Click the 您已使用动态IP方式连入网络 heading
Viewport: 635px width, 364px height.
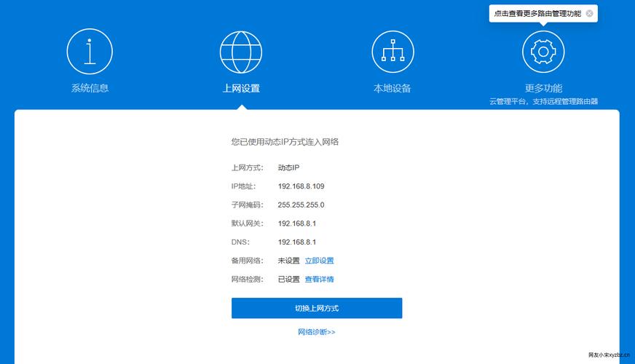[285, 142]
